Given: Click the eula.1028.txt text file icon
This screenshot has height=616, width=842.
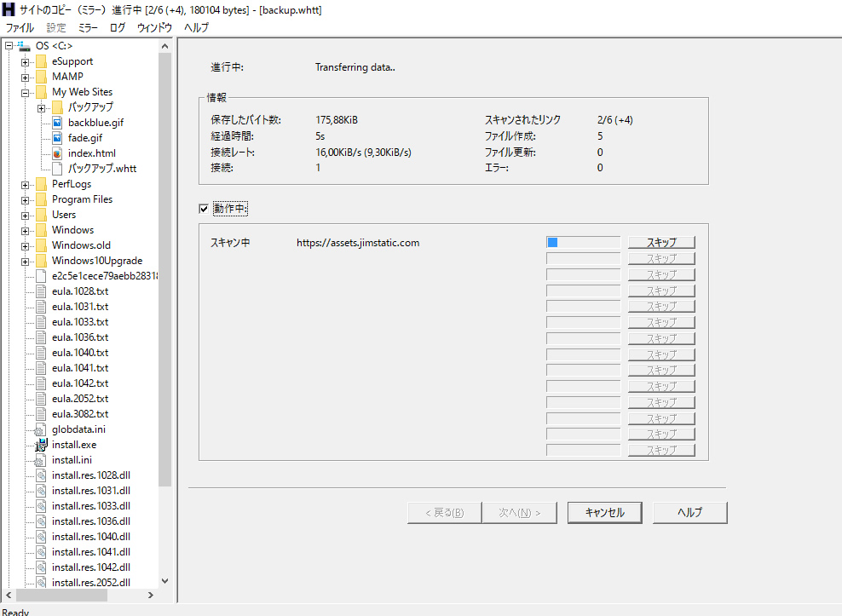Looking at the screenshot, I should click(x=41, y=291).
